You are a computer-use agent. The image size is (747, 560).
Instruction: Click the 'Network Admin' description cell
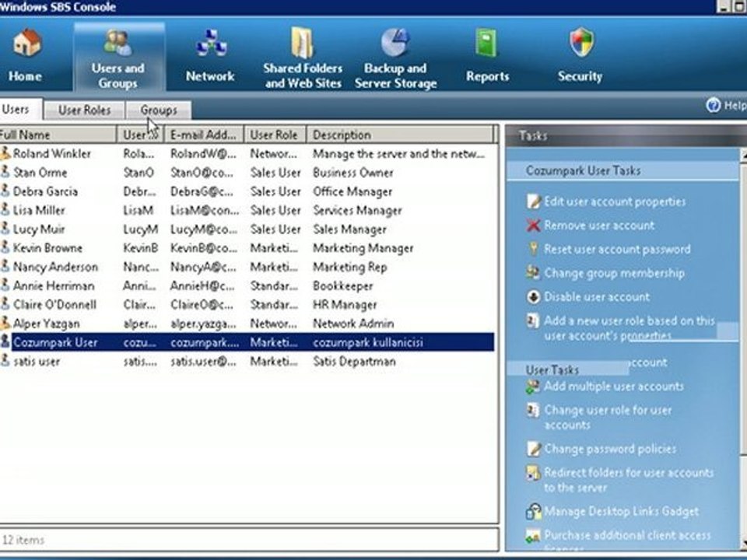tap(353, 324)
